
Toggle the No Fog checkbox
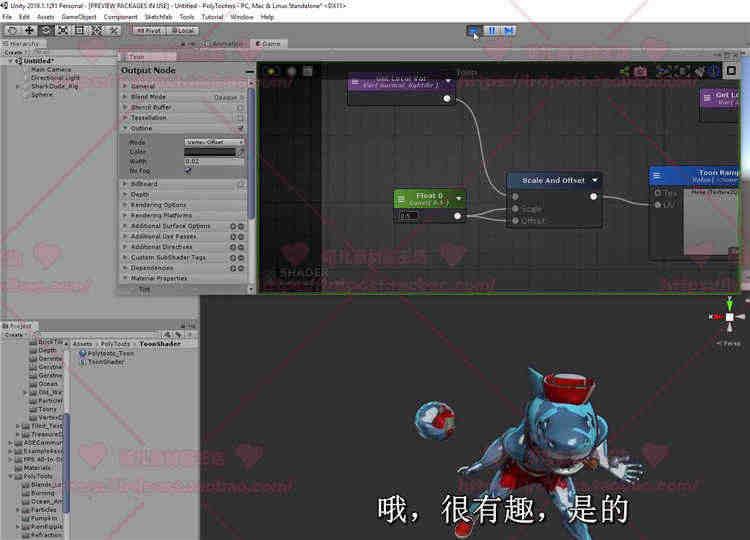point(188,171)
